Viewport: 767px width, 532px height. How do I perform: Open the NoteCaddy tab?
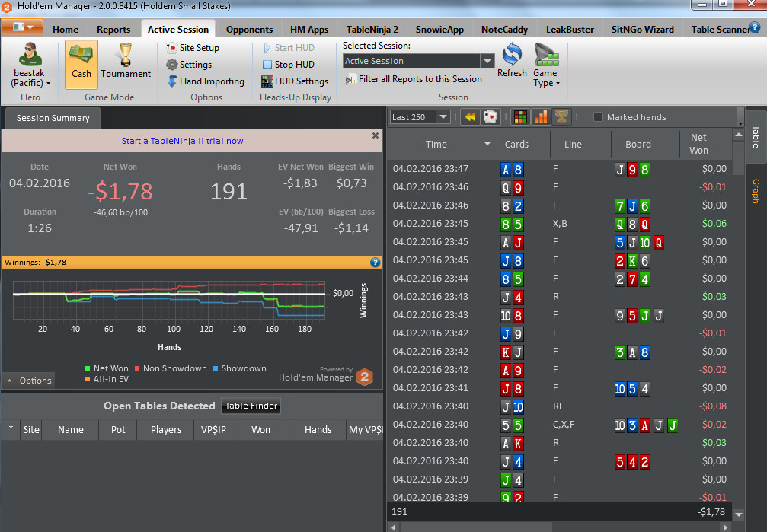[x=504, y=30]
